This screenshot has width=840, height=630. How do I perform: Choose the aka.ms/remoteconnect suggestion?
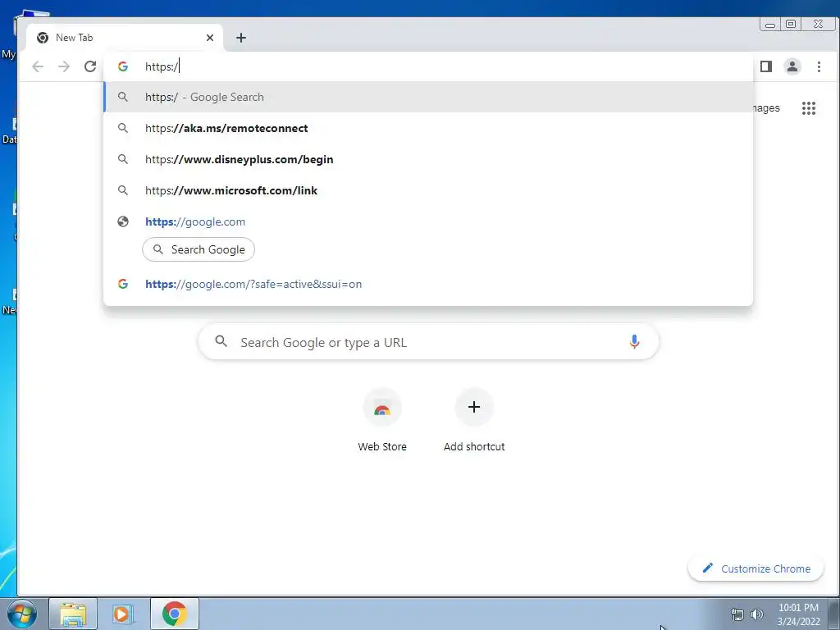(x=428, y=128)
